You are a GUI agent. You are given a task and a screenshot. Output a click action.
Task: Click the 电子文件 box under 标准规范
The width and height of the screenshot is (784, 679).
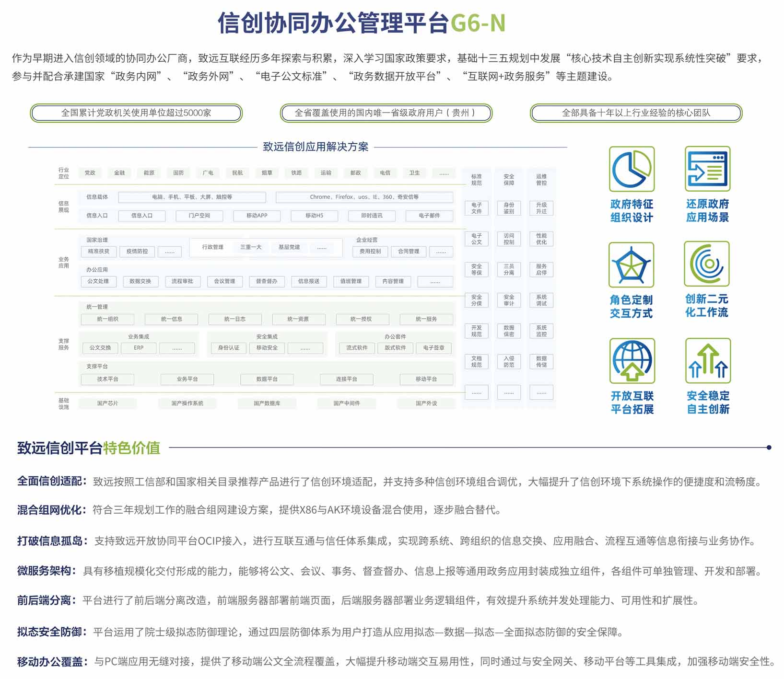pos(477,208)
